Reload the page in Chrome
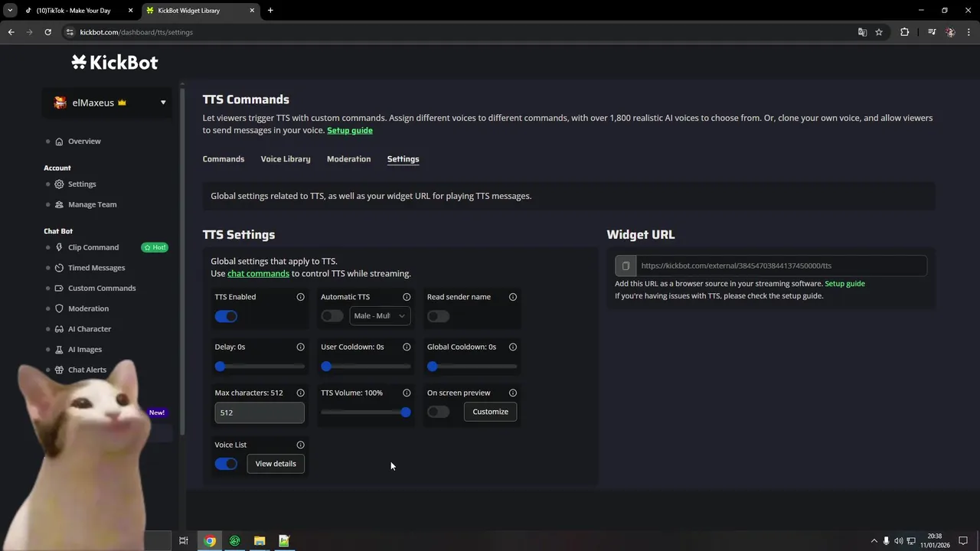Image resolution: width=980 pixels, height=551 pixels. tap(47, 32)
